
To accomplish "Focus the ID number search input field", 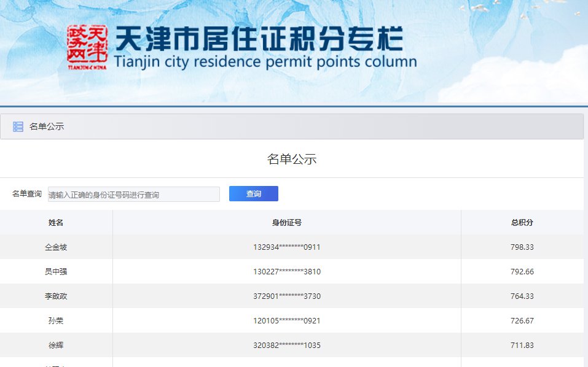I will pos(133,194).
